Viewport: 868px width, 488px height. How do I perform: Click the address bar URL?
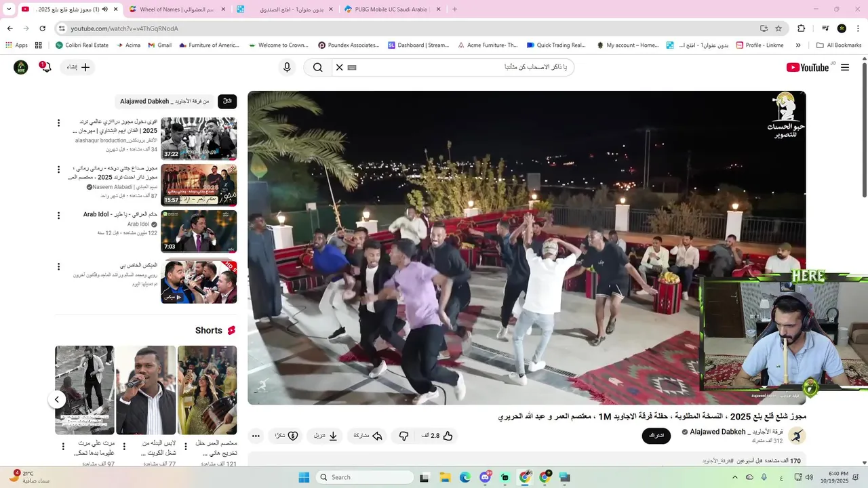(x=124, y=28)
